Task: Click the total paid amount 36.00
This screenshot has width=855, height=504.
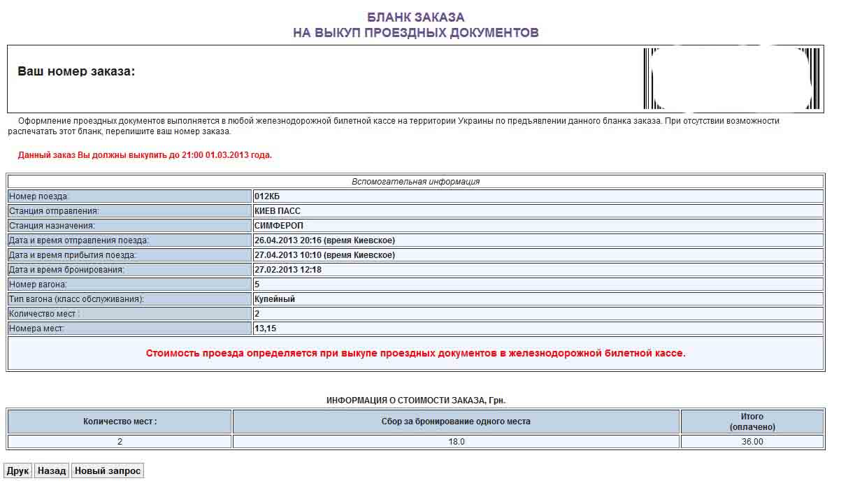Action: (752, 442)
